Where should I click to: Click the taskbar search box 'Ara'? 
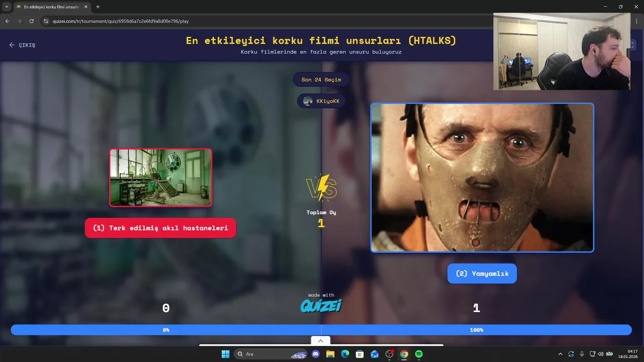click(x=272, y=354)
